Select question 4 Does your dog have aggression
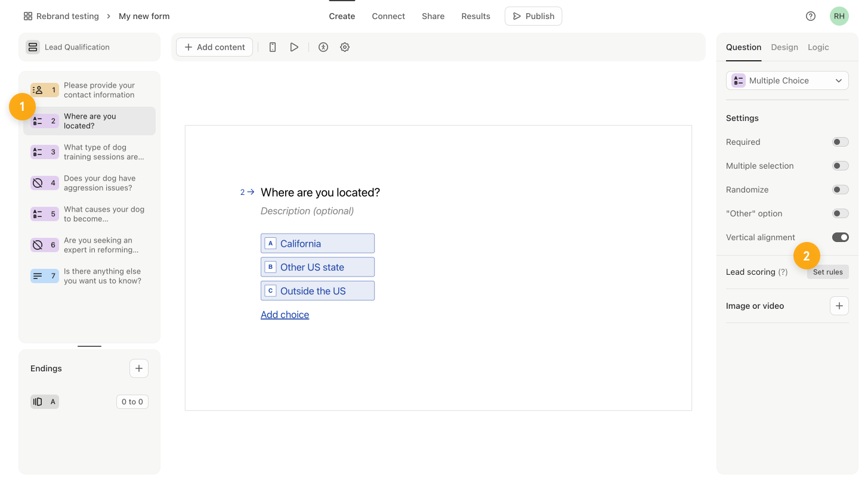The width and height of the screenshot is (868, 484). pos(89,183)
